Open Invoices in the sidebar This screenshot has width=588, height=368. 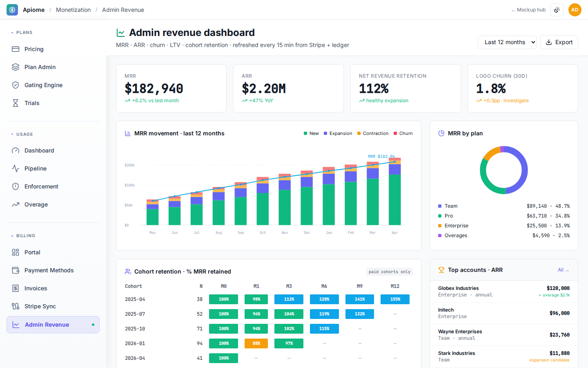(53, 288)
